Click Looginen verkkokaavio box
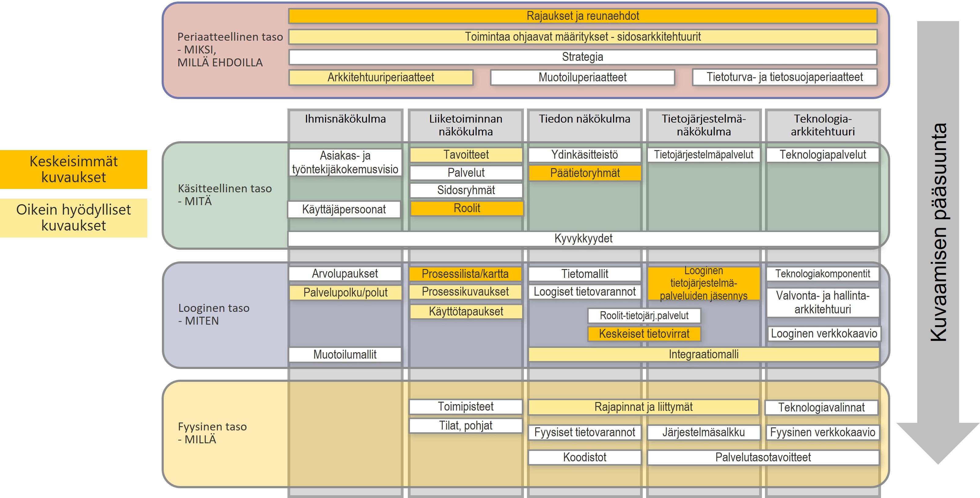This screenshot has height=498, width=980. pos(824,334)
